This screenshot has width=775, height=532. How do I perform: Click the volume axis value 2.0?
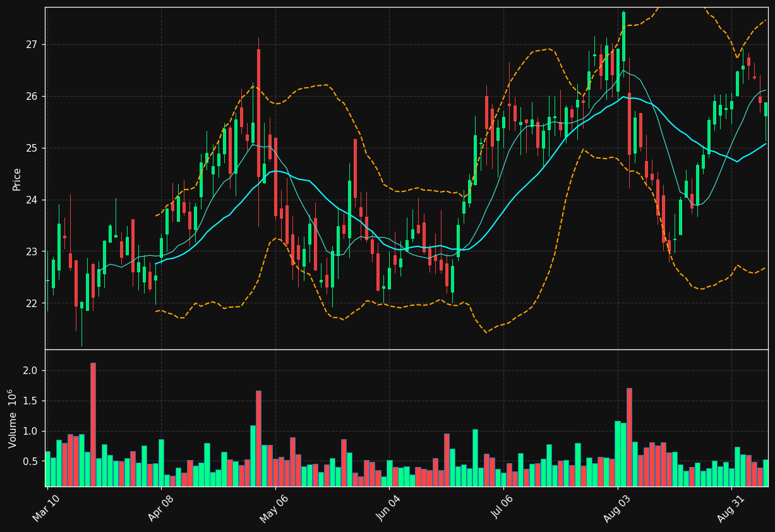tap(30, 371)
